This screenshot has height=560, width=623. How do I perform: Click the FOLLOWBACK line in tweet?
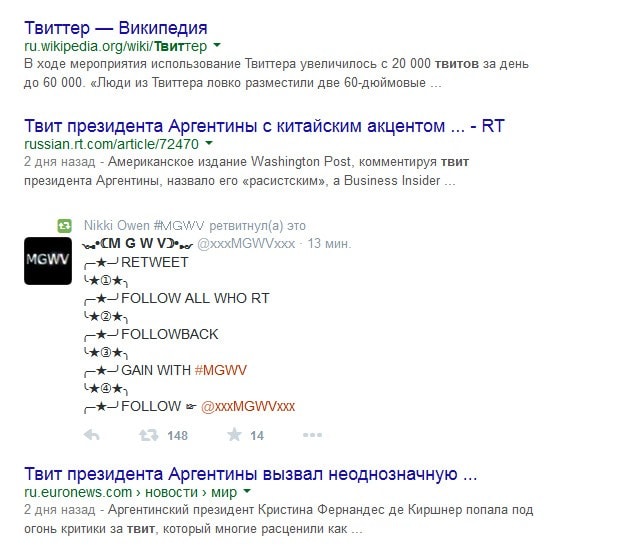(151, 334)
